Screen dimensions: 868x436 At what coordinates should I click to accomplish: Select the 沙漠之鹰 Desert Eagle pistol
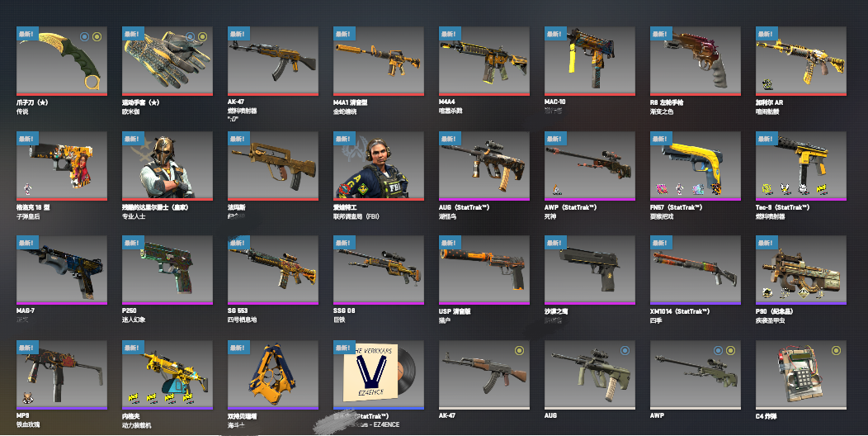(x=590, y=270)
